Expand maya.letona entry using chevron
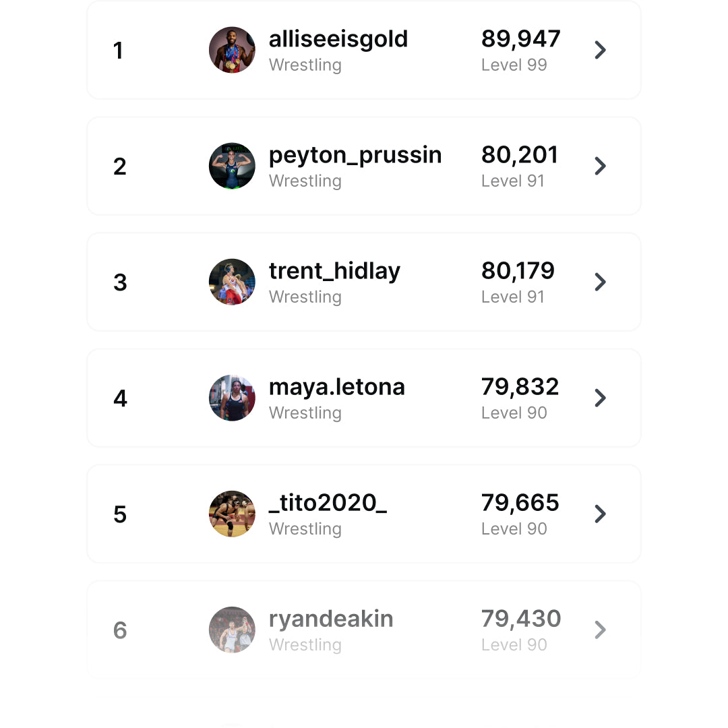Image resolution: width=728 pixels, height=728 pixels. coord(600,398)
